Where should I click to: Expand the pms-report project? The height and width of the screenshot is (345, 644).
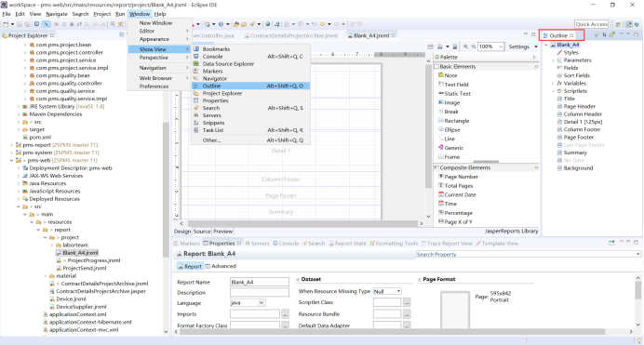point(11,145)
